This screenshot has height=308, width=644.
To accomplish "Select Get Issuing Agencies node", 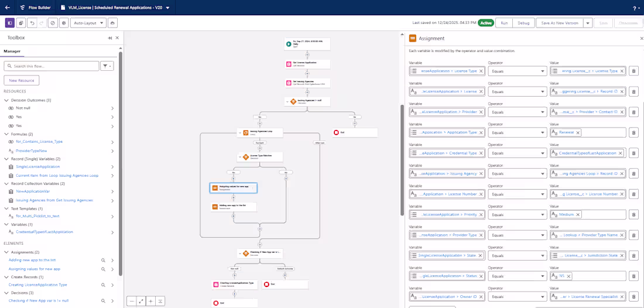I will coord(307,83).
